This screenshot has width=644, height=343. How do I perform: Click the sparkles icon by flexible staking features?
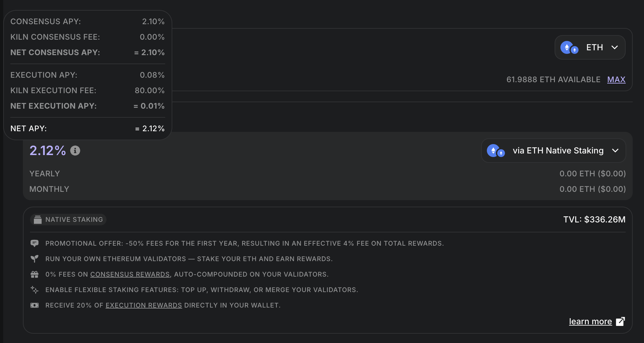[35, 290]
